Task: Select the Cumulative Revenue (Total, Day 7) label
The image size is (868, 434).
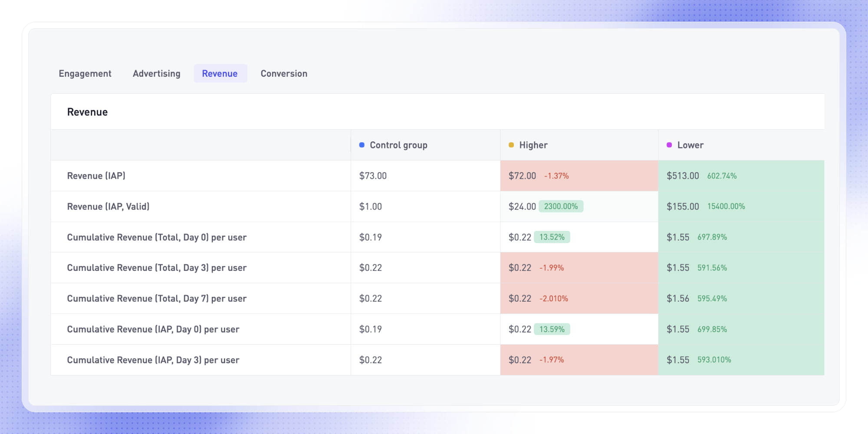Action: click(x=157, y=298)
